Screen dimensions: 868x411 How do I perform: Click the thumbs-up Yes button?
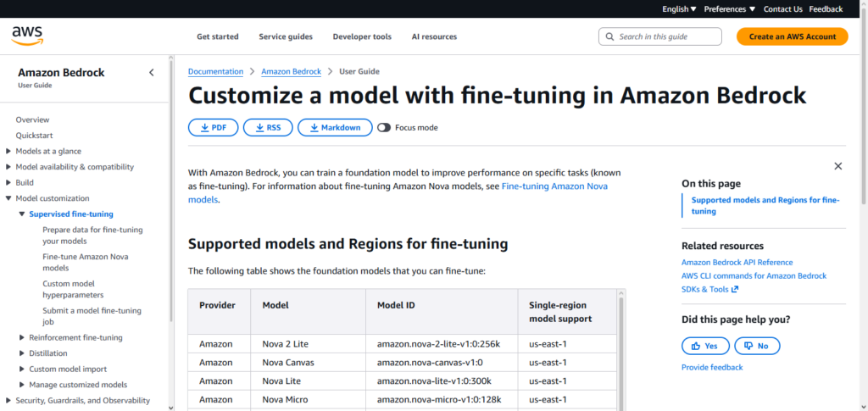pos(704,346)
